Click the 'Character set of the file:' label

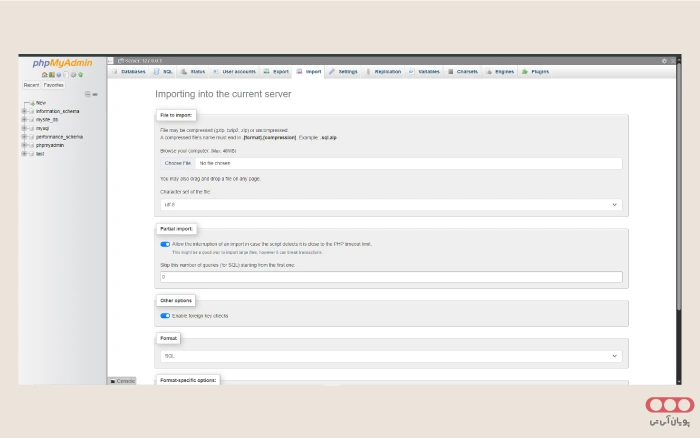tap(185, 192)
